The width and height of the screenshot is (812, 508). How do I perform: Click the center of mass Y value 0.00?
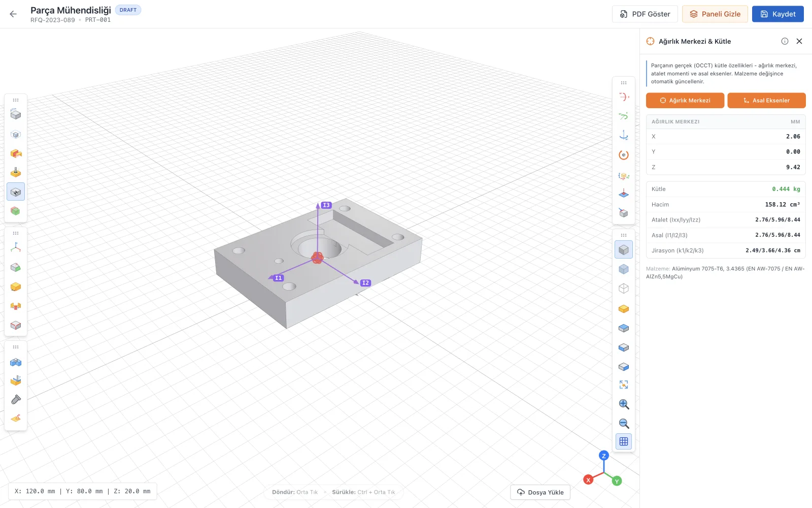(793, 152)
